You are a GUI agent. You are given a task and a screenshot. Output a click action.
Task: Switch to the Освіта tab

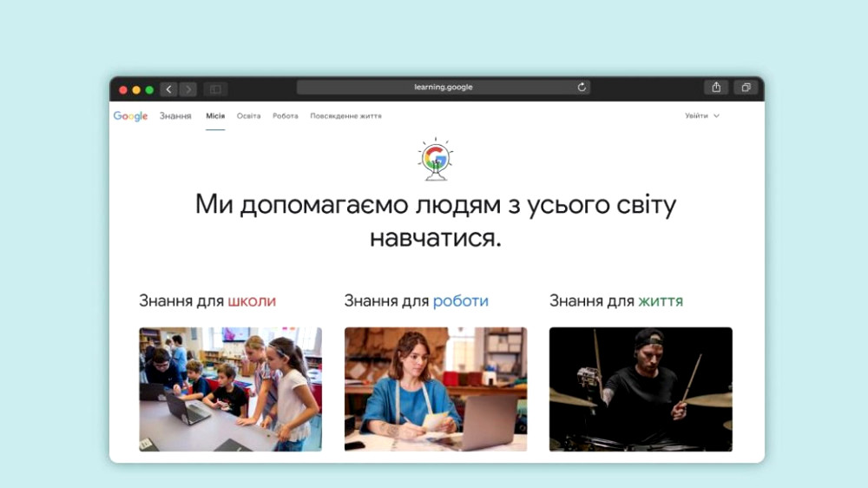click(248, 116)
